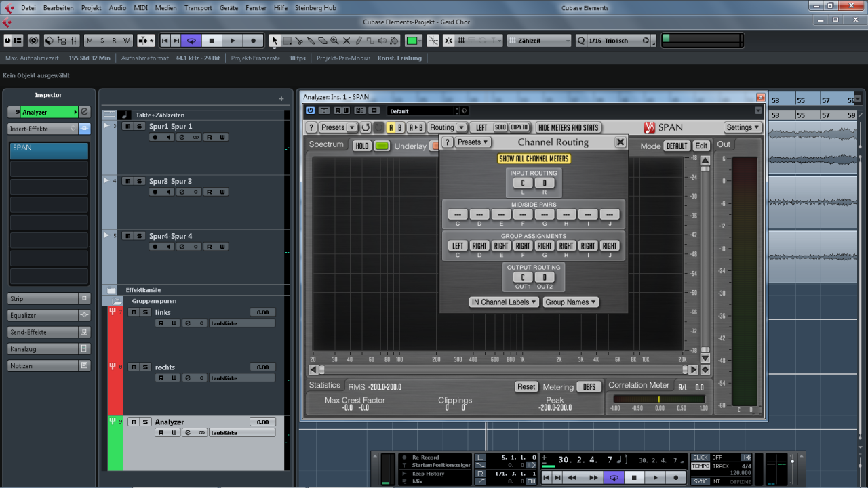868x488 pixels.
Task: Open the Strip inspector section
Action: (x=43, y=299)
